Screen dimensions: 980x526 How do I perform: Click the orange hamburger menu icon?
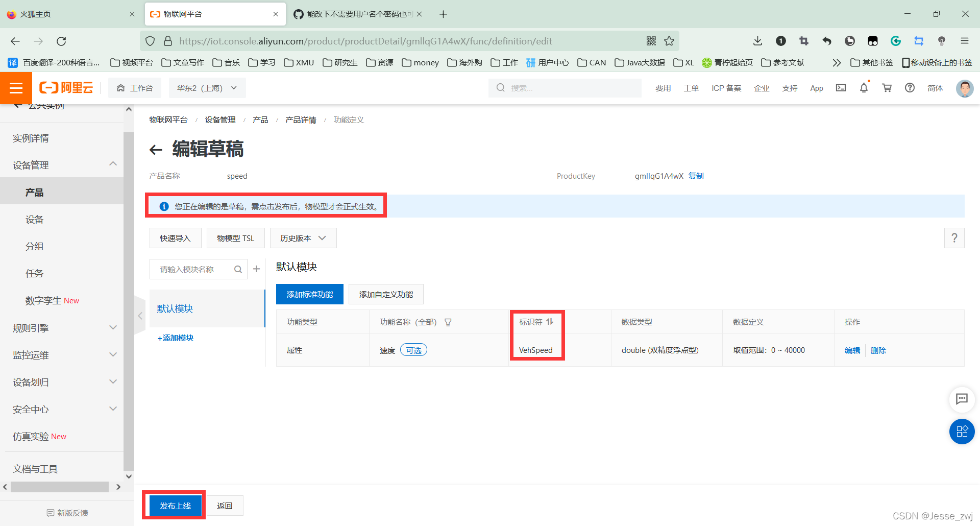[16, 88]
